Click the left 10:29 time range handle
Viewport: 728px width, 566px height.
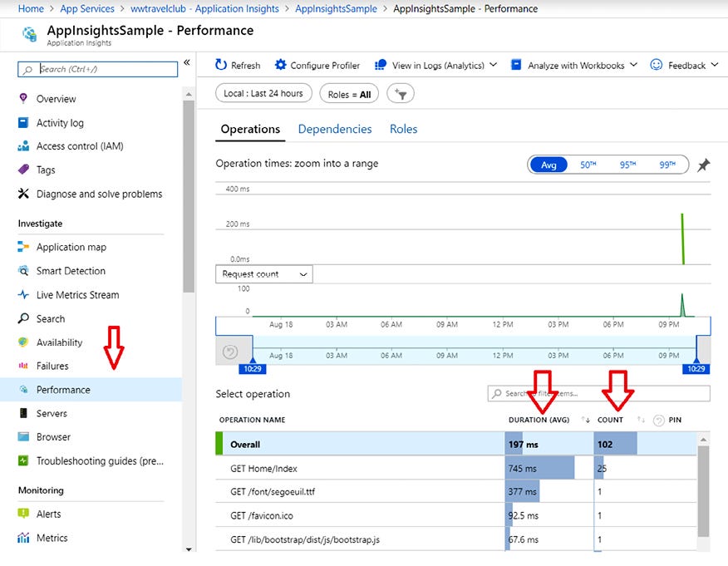(x=253, y=369)
